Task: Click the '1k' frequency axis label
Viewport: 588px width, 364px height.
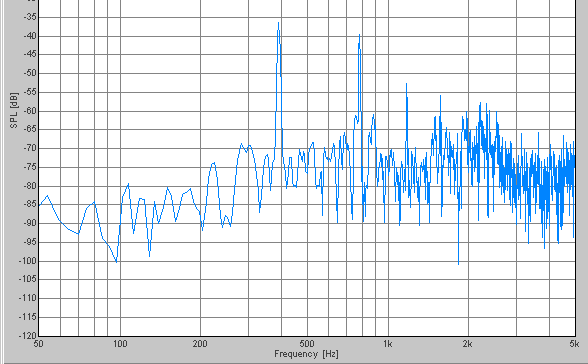Action: (387, 344)
